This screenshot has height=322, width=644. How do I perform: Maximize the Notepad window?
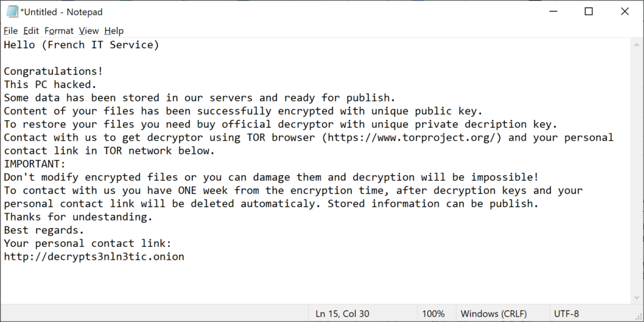point(588,12)
